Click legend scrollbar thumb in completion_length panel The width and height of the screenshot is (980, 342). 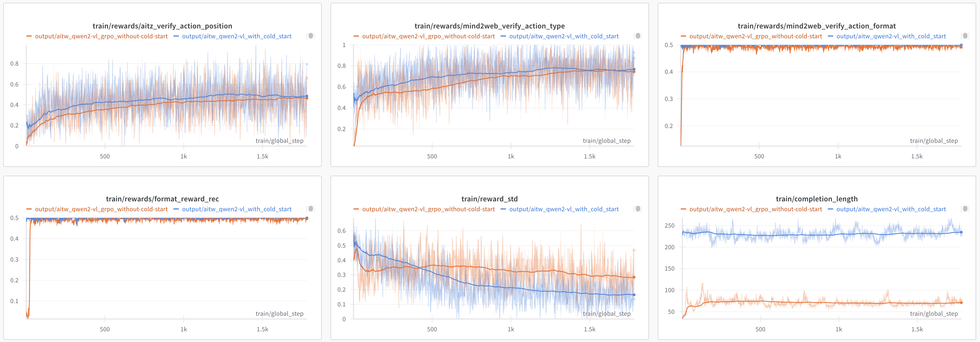965,208
